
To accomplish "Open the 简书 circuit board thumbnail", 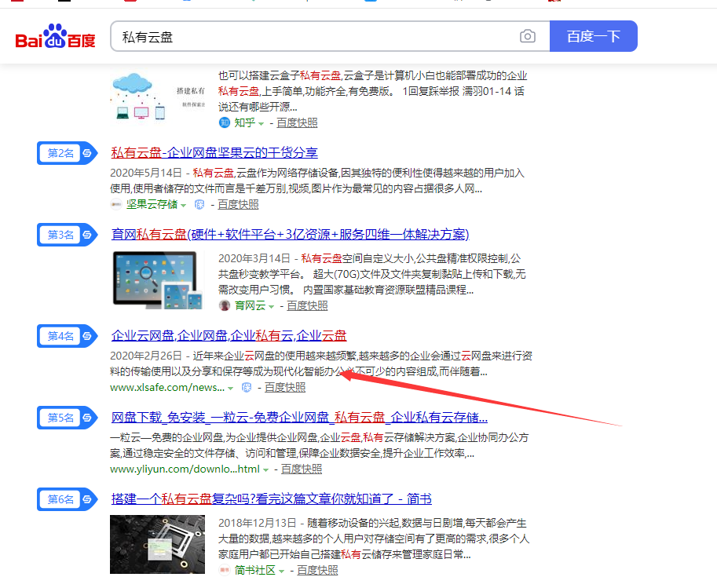I will pyautogui.click(x=157, y=544).
